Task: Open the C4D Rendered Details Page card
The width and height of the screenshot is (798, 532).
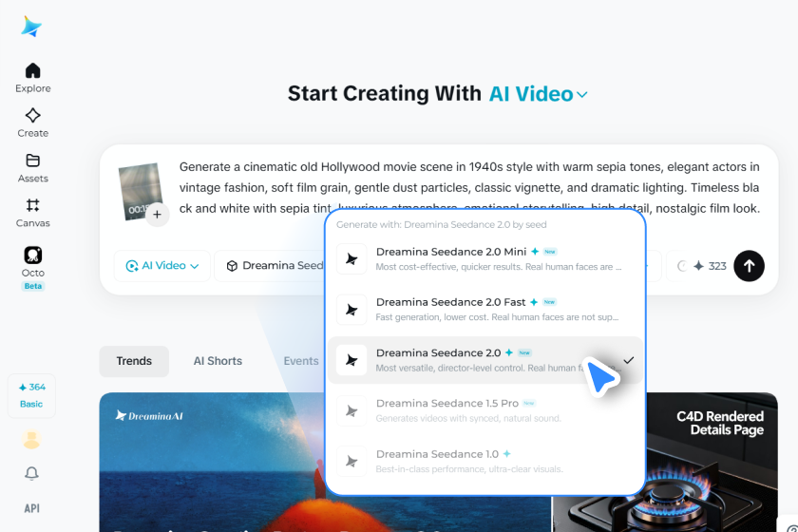Action: coord(712,463)
